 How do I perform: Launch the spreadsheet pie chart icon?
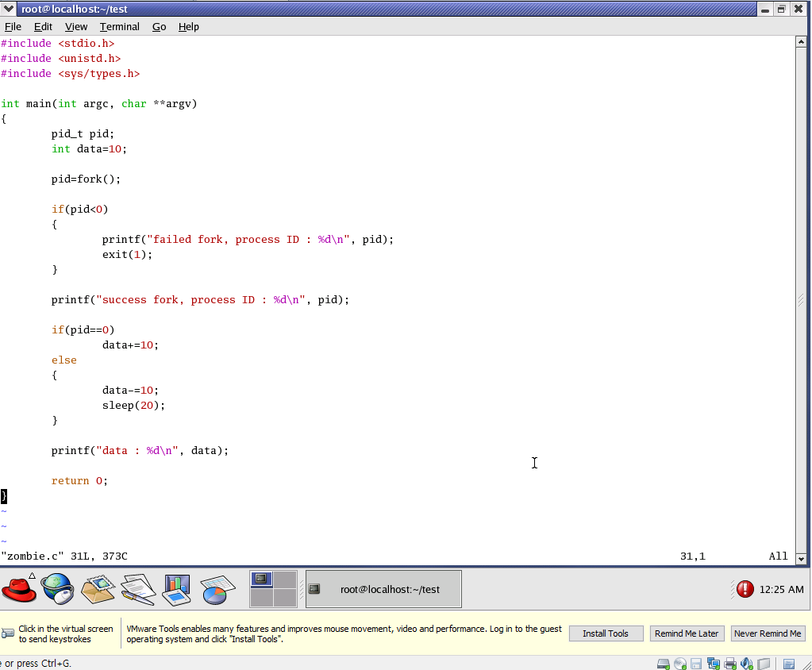coord(217,589)
